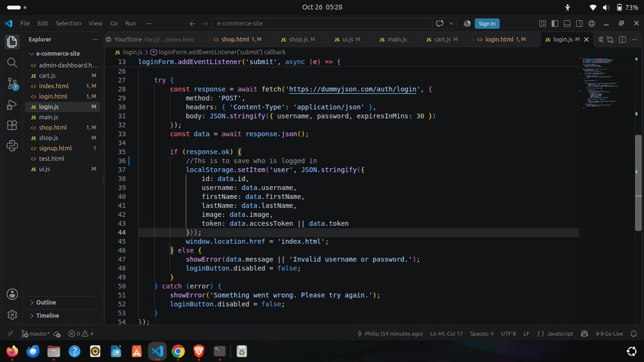Open the overflow menu after Run
644x362 pixels.
coord(149,24)
